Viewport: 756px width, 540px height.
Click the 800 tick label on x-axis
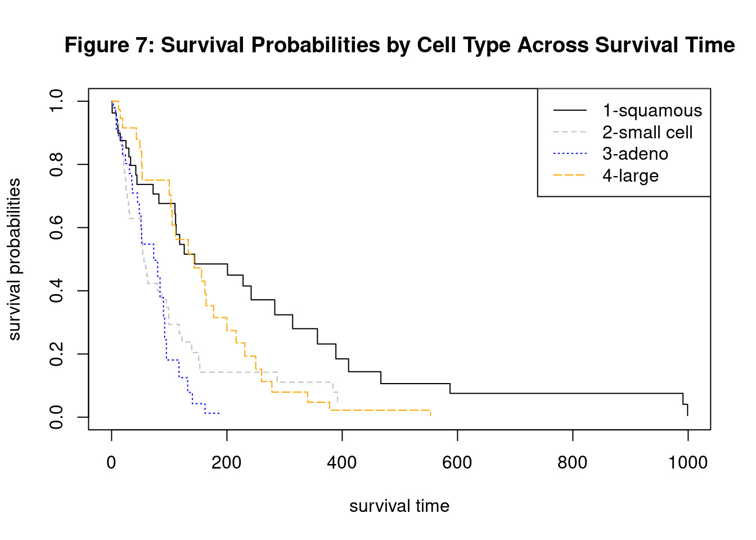tap(573, 463)
